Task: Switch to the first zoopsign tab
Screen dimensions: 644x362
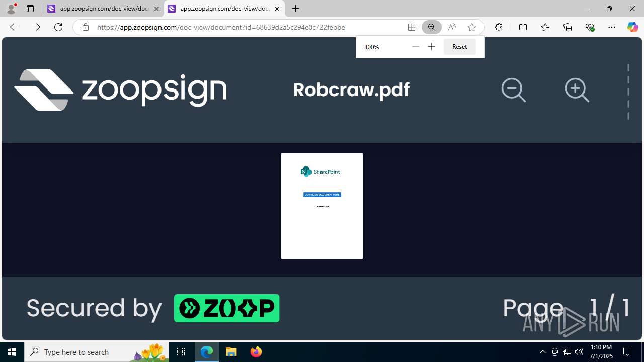Action: click(x=104, y=9)
